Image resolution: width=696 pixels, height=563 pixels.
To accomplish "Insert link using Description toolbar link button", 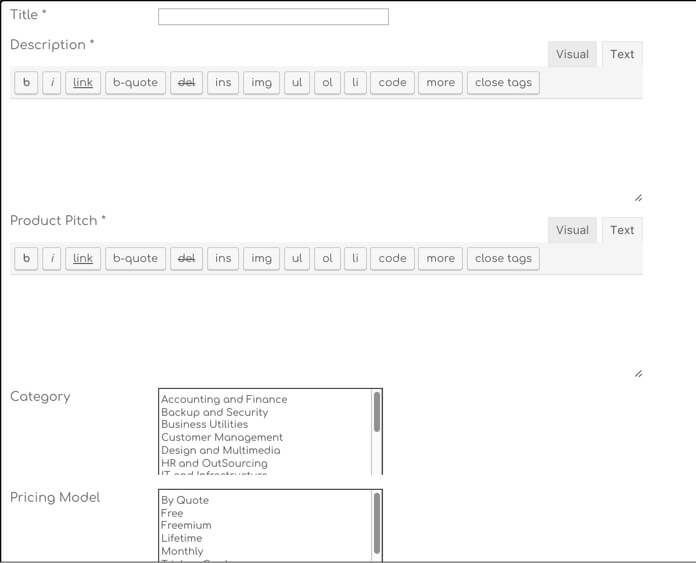I will (83, 83).
